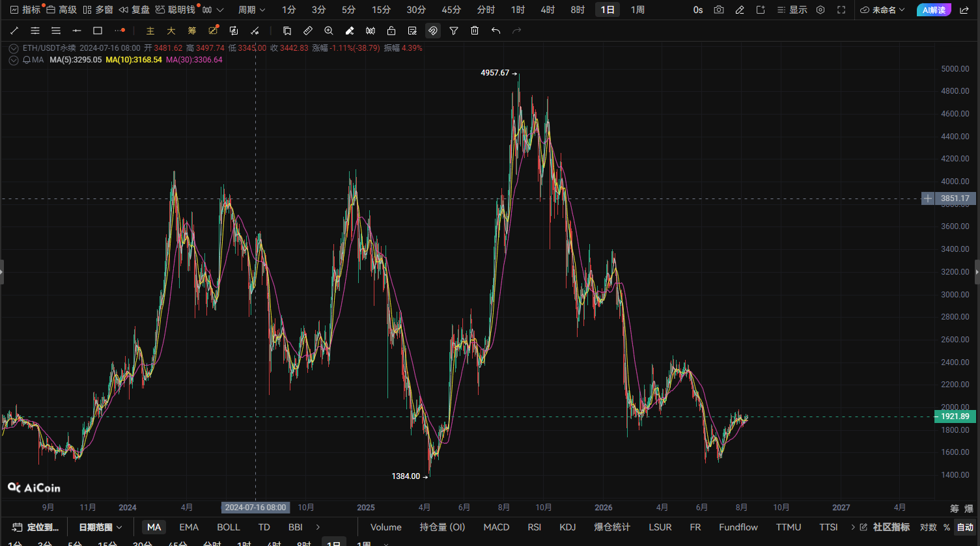Switch to 1周 weekly timeframe
This screenshot has width=980, height=546.
pos(637,10)
